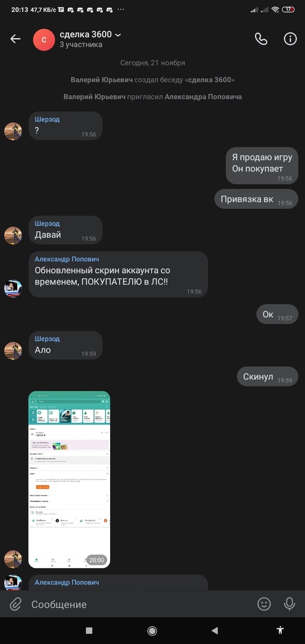Tap the back arrow in the chat header
Viewport: 305px width, 644px height.
15,39
